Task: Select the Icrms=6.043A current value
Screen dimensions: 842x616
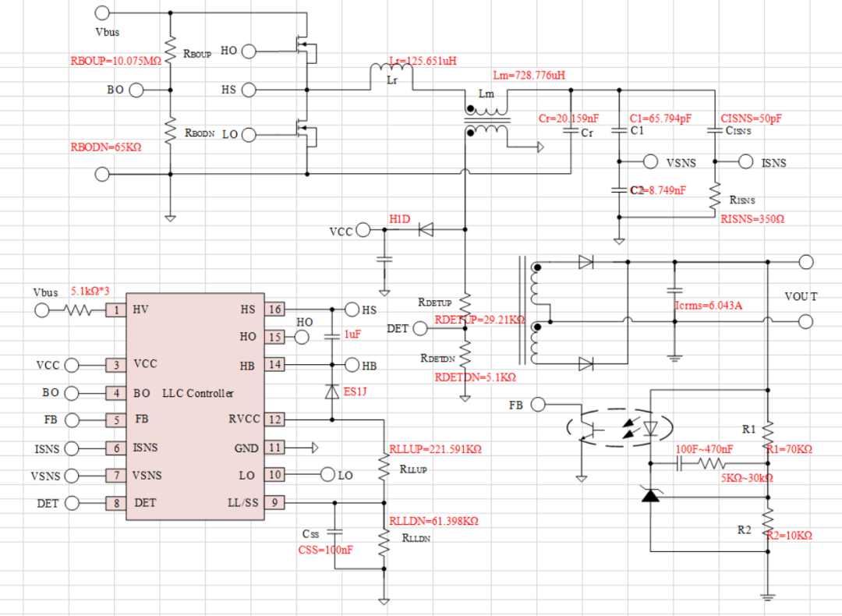Action: pos(708,306)
